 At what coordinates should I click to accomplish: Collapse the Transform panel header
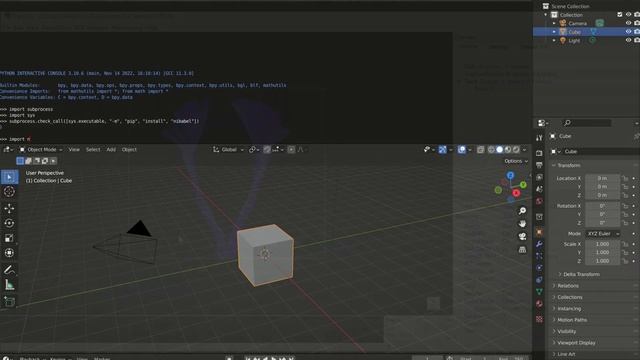point(568,165)
